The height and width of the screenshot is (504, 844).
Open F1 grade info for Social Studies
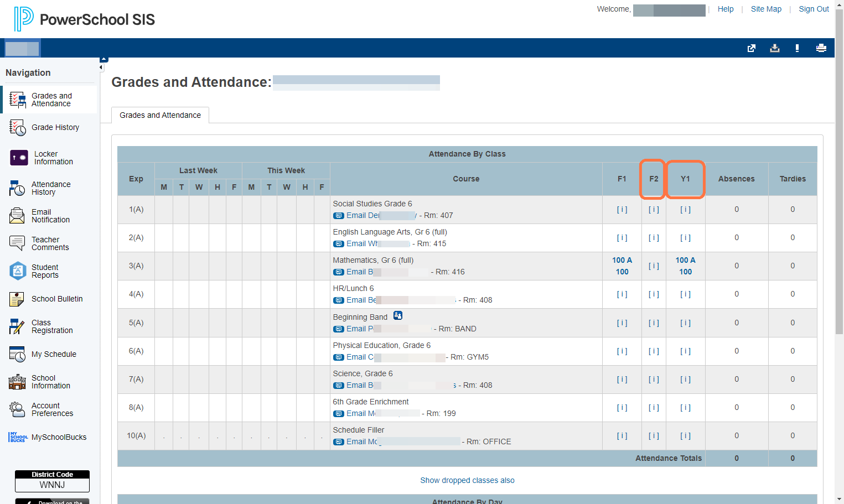tap(622, 210)
